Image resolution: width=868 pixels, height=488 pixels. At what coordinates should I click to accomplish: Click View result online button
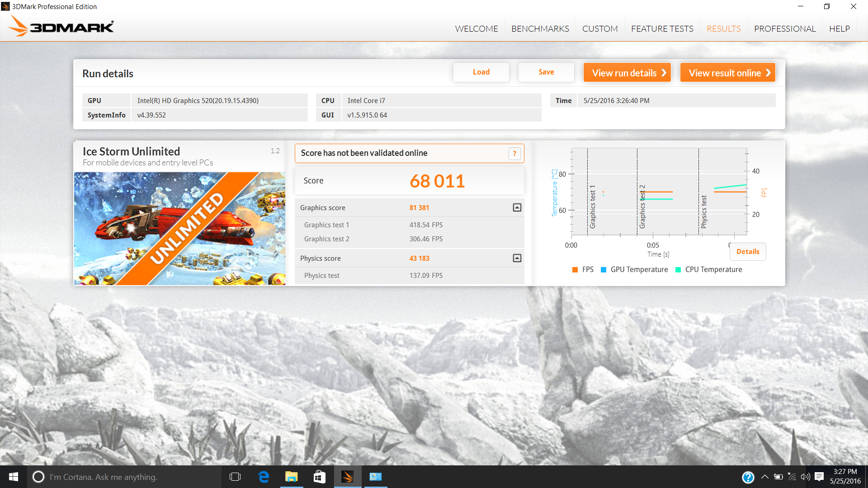click(728, 73)
